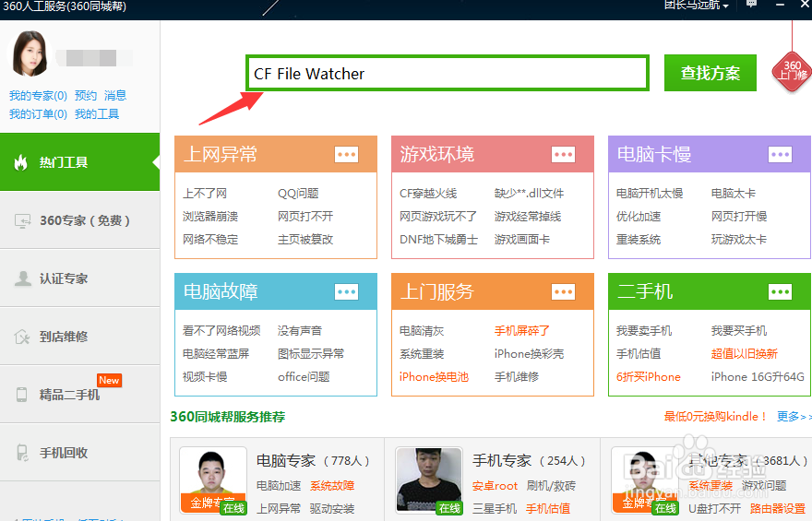Image resolution: width=812 pixels, height=521 pixels.
Task: Open more options in 电脑故障 card
Action: coord(346,291)
